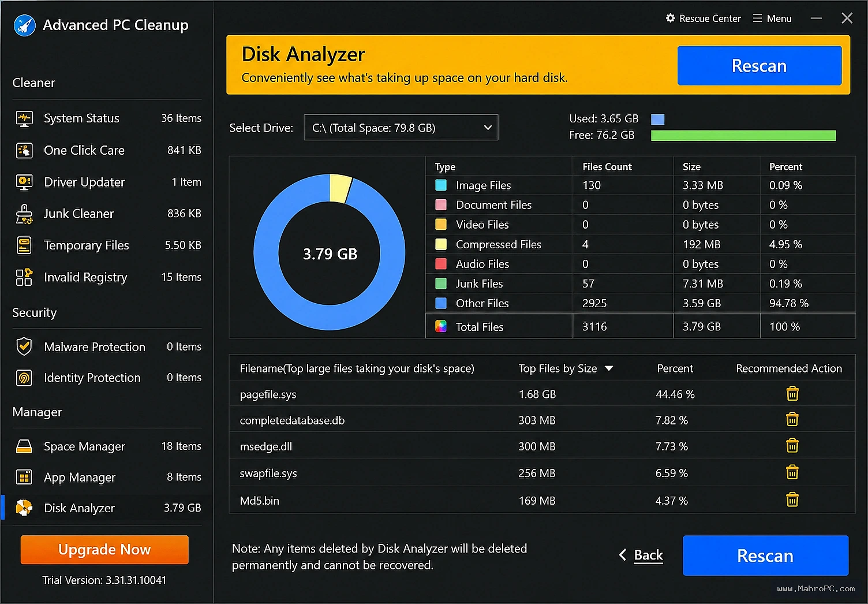The width and height of the screenshot is (868, 604).
Task: Click the Temporary Files icon
Action: (24, 245)
